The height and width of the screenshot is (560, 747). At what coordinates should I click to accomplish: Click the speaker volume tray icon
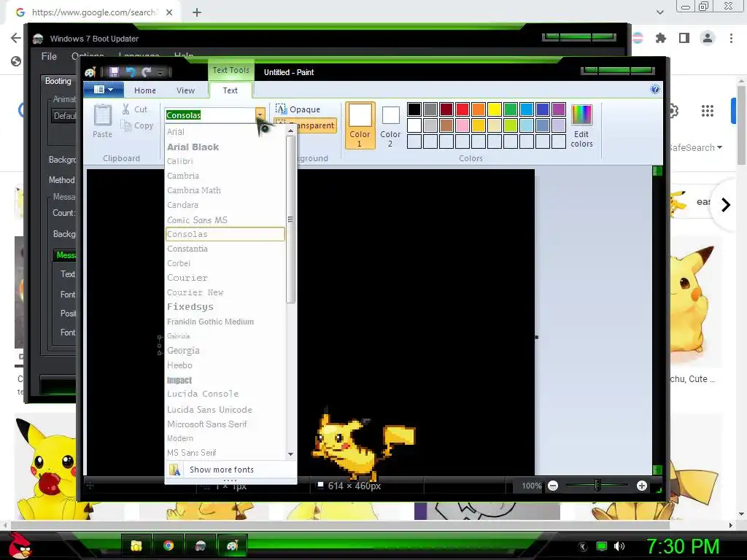coord(619,546)
